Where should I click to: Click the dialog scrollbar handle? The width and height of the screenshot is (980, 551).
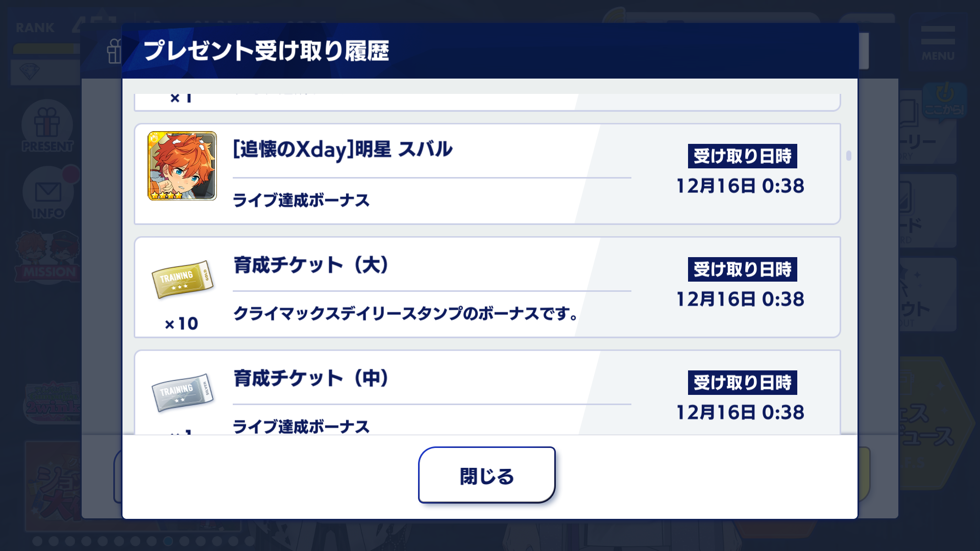pos(848,156)
